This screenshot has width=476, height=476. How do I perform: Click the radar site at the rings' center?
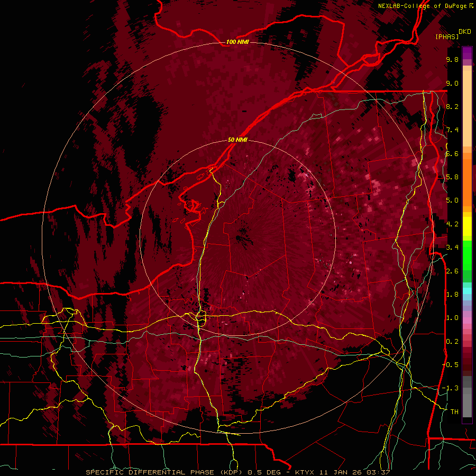click(237, 237)
